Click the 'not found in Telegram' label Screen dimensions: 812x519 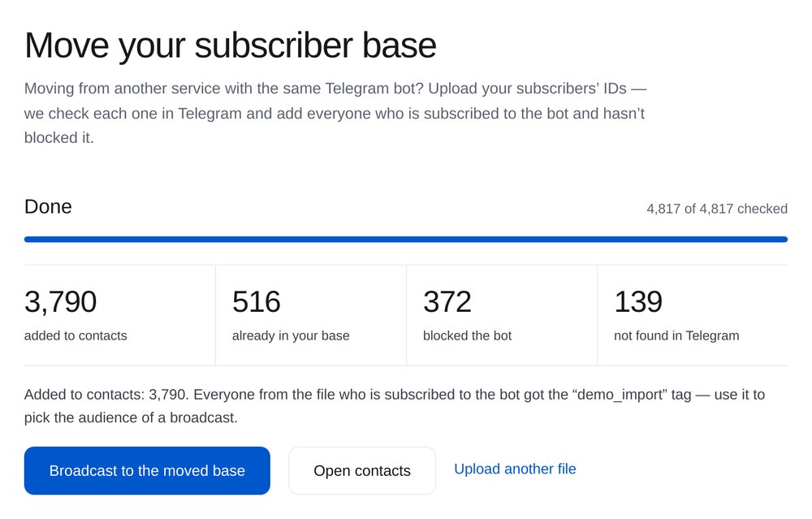click(x=676, y=335)
